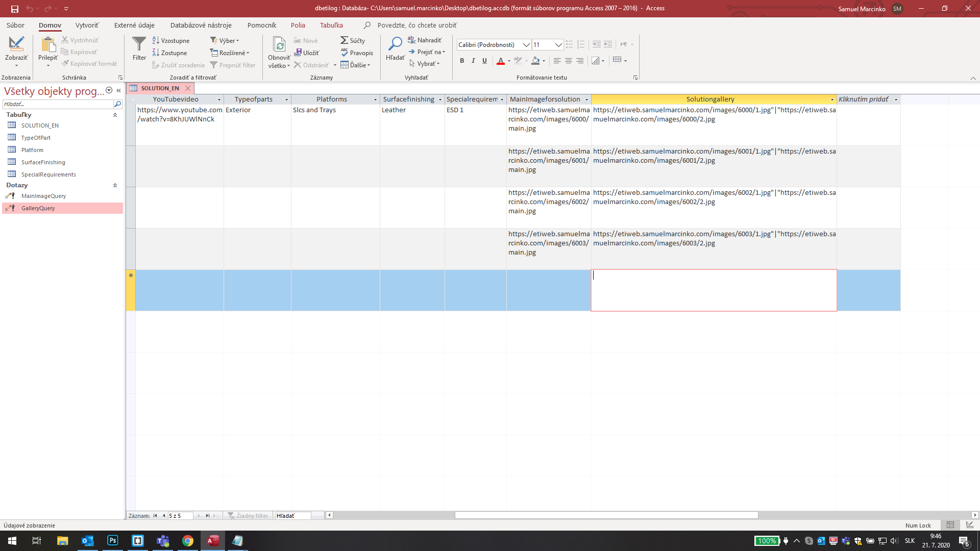Open Photoshop from the taskbar
980x551 pixels.
(113, 541)
